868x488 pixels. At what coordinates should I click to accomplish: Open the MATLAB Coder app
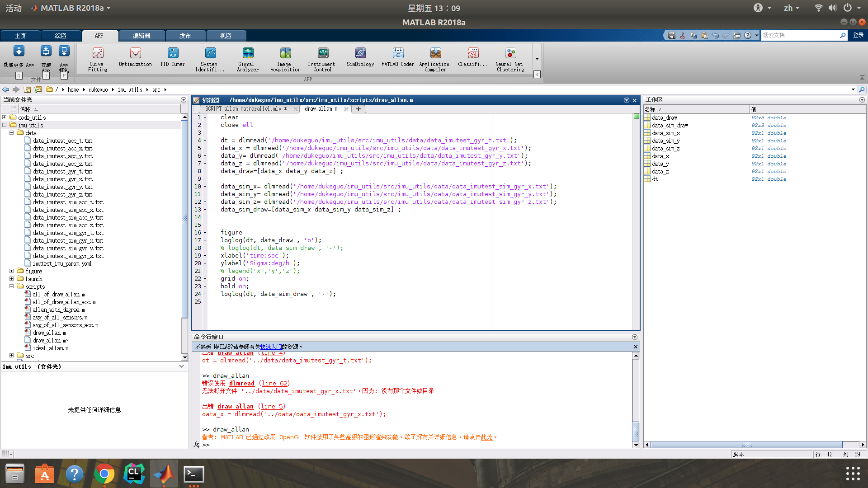[398, 58]
